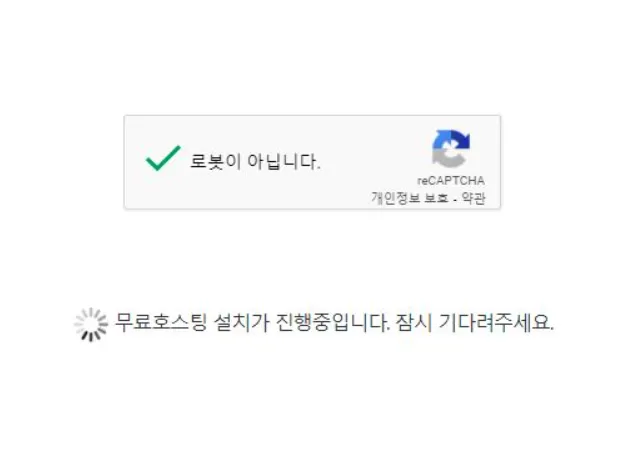
Task: Click the word "진행중입니다." in status message
Action: pyautogui.click(x=333, y=323)
